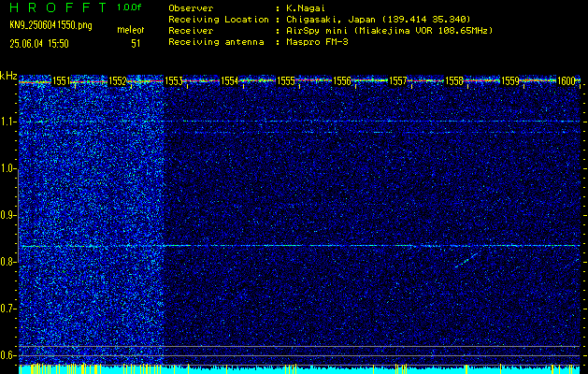Click the meteot label above the count
Image resolution: width=588 pixels, height=374 pixels.
coord(131,30)
